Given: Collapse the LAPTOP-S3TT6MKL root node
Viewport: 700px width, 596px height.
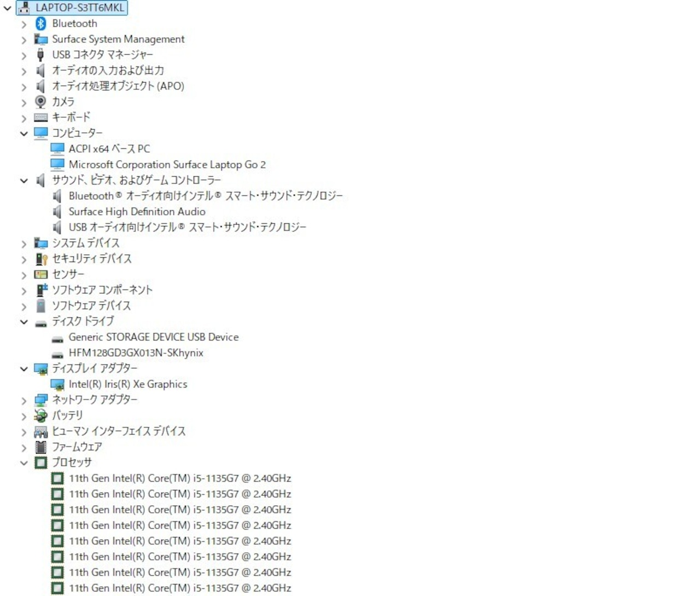Looking at the screenshot, I should (x=8, y=8).
